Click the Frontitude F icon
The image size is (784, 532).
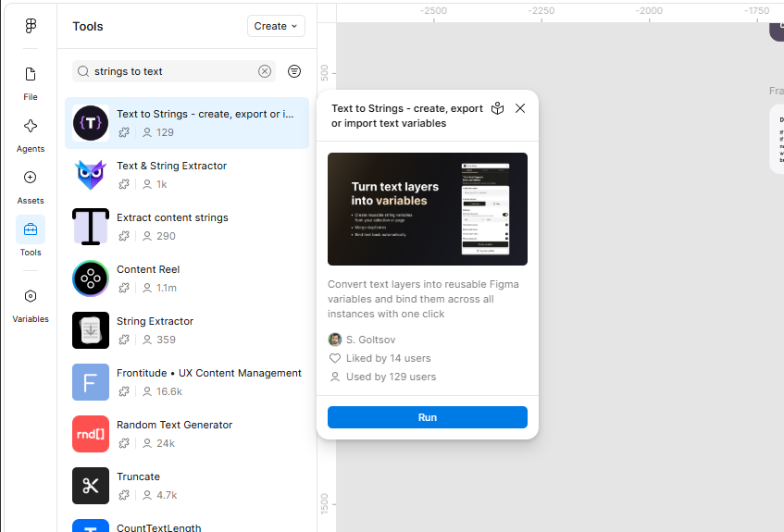pos(91,382)
